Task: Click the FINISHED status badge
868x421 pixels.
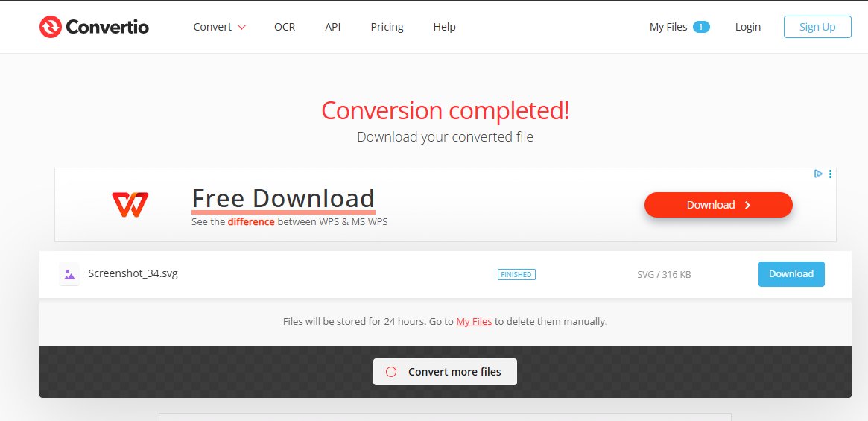Action: pyautogui.click(x=516, y=274)
